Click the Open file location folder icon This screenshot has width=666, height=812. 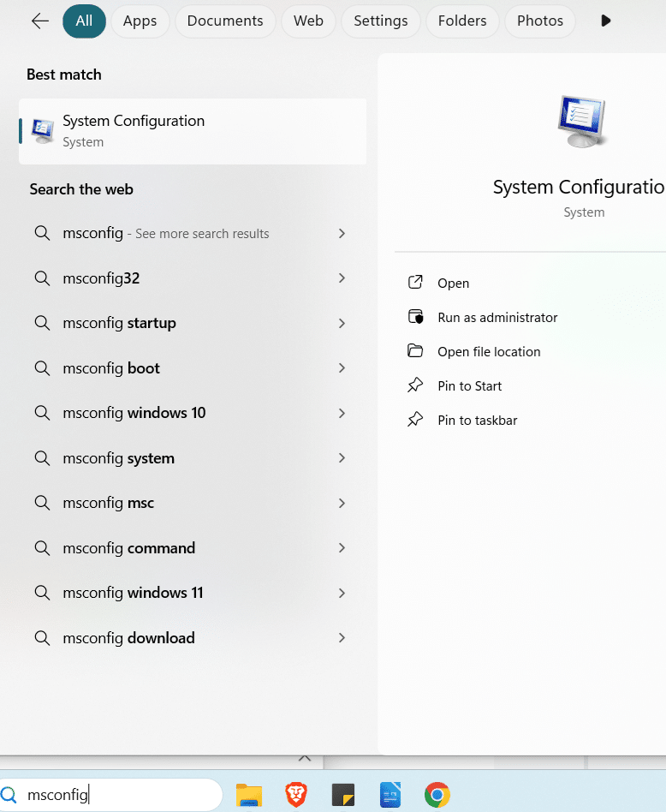click(415, 351)
